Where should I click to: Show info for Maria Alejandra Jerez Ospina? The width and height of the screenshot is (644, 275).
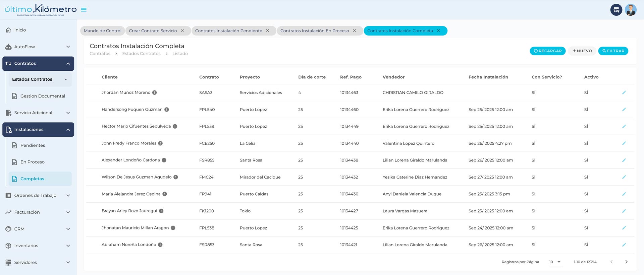point(165,194)
